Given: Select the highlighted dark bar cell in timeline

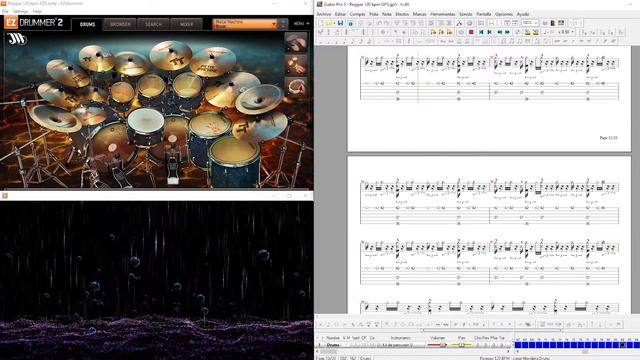Looking at the screenshot, I should (x=622, y=345).
